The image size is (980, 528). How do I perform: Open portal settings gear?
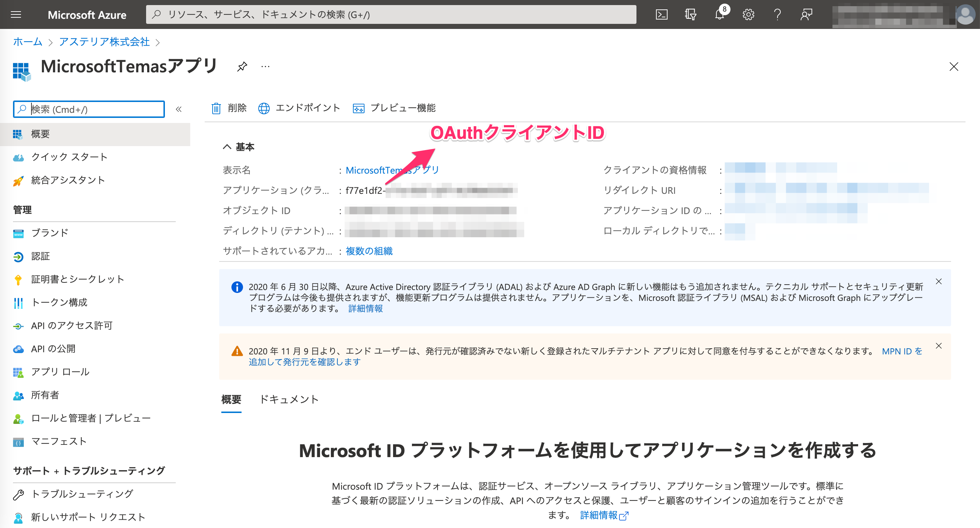pyautogui.click(x=748, y=14)
